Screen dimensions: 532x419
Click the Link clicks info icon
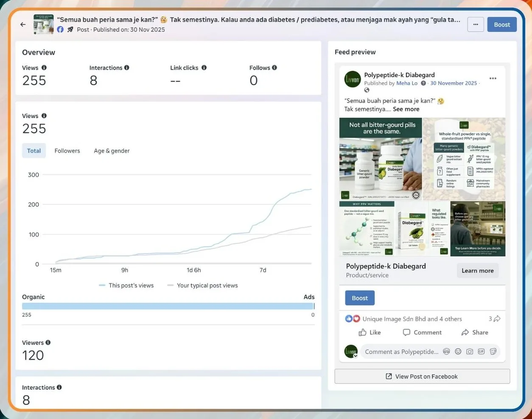tap(204, 68)
